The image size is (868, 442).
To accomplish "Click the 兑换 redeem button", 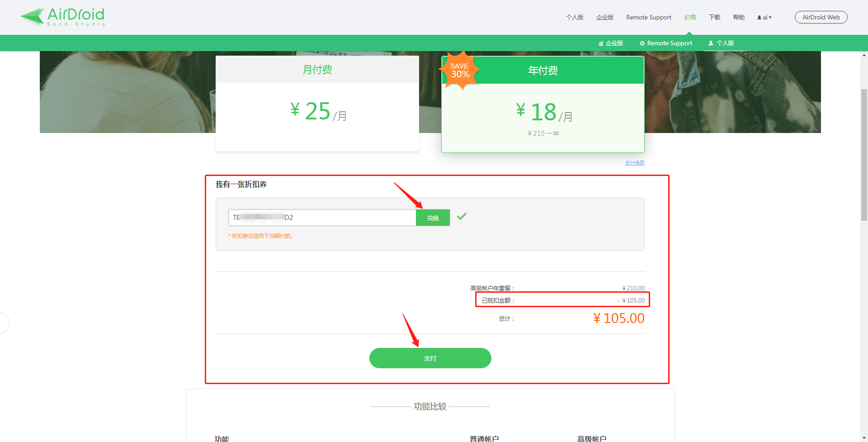I will [x=433, y=218].
